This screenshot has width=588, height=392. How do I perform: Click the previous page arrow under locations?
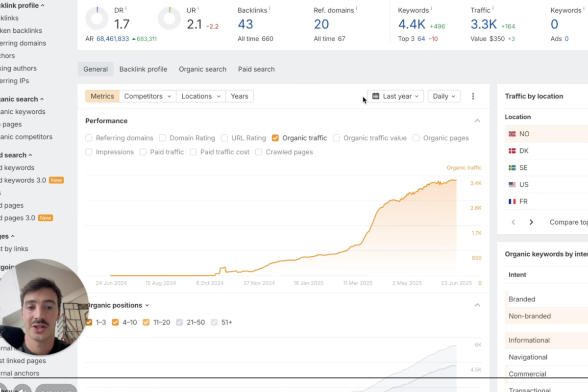click(x=514, y=222)
